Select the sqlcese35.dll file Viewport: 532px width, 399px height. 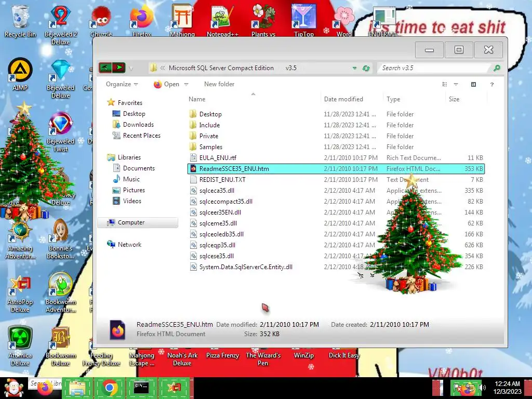click(x=217, y=256)
